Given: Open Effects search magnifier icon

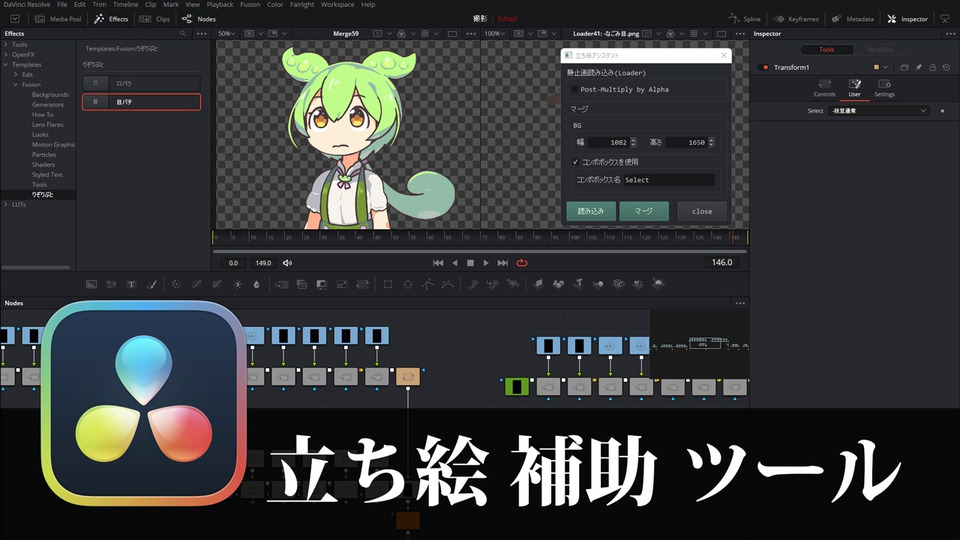Looking at the screenshot, I should pyautogui.click(x=182, y=34).
